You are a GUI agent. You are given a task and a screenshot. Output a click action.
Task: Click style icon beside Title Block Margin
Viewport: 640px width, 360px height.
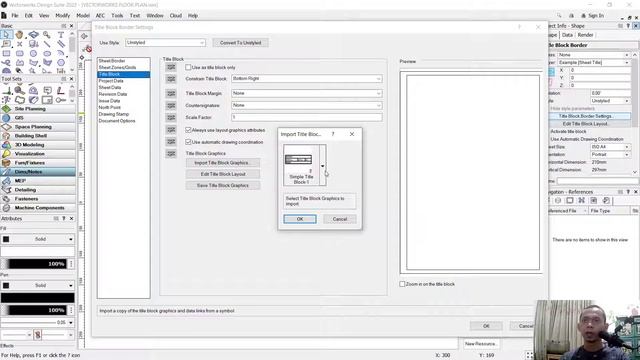(x=171, y=93)
